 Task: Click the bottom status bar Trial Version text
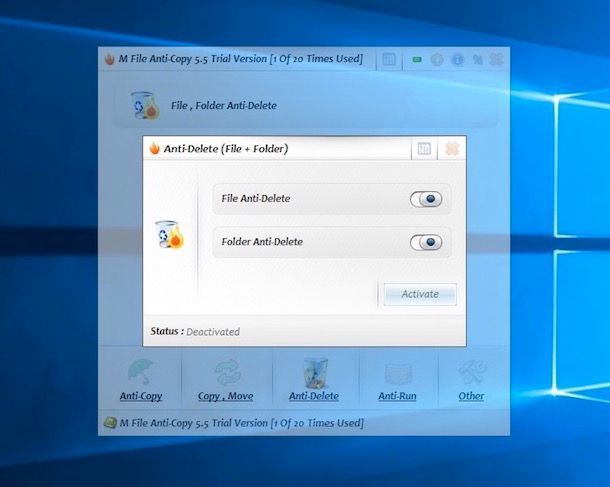tap(241, 423)
